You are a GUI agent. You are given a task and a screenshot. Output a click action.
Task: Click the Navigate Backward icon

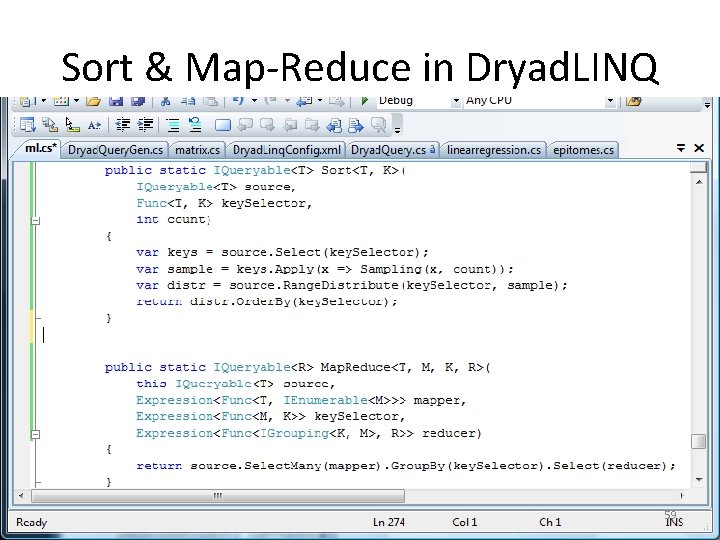(304, 101)
